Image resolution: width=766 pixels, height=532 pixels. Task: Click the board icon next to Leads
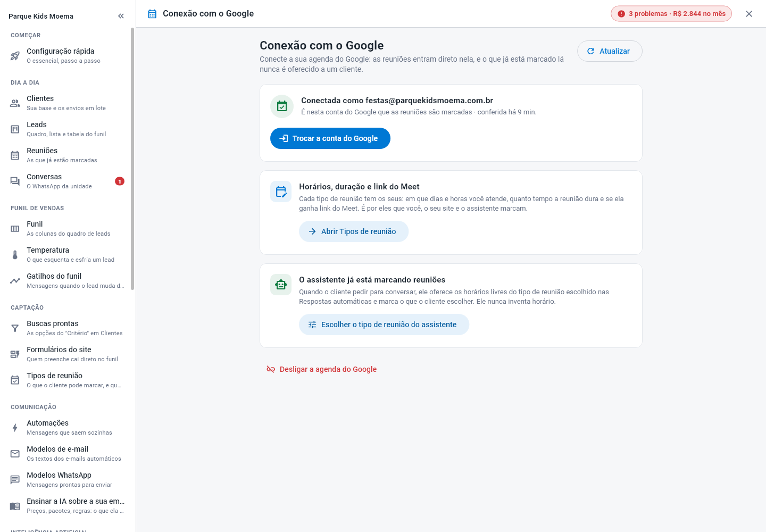15,129
